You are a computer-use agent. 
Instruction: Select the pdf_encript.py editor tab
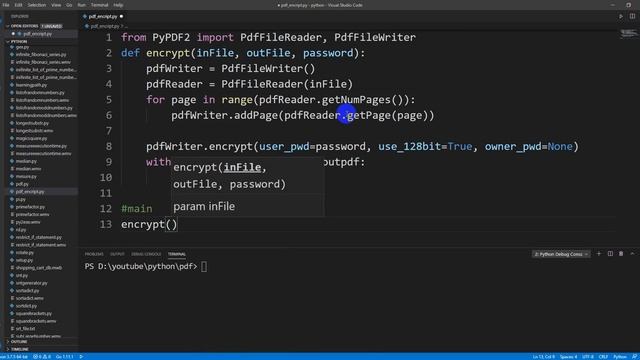[102, 16]
